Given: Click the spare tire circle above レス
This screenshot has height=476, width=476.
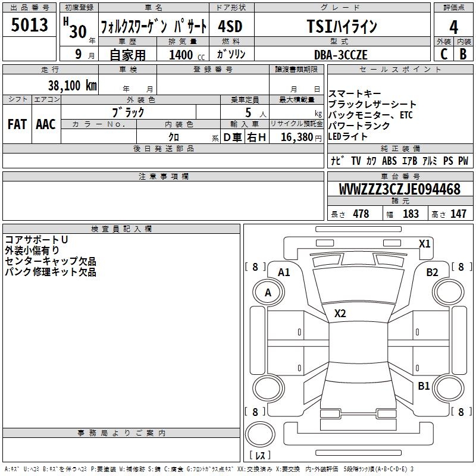Looking at the screenshot, I should [x=260, y=434].
